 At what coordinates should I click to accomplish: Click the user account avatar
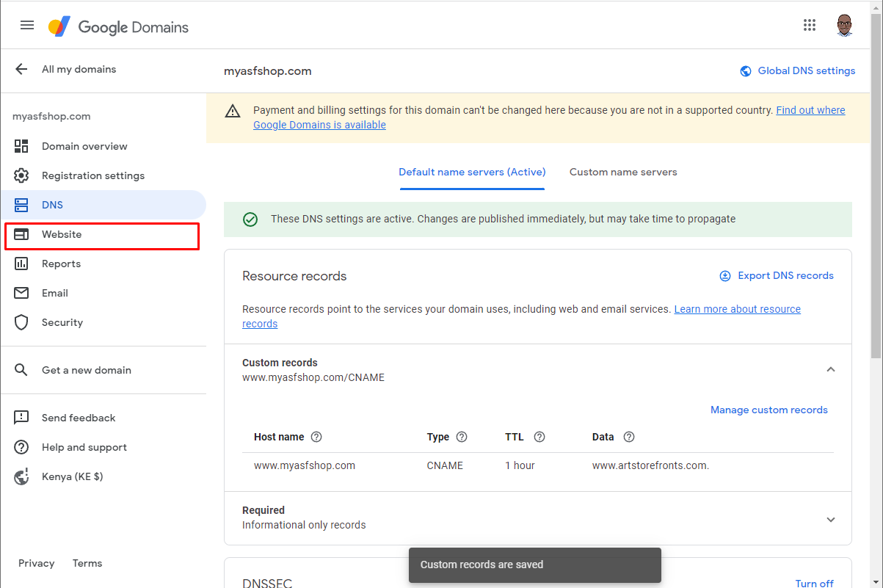click(x=845, y=25)
